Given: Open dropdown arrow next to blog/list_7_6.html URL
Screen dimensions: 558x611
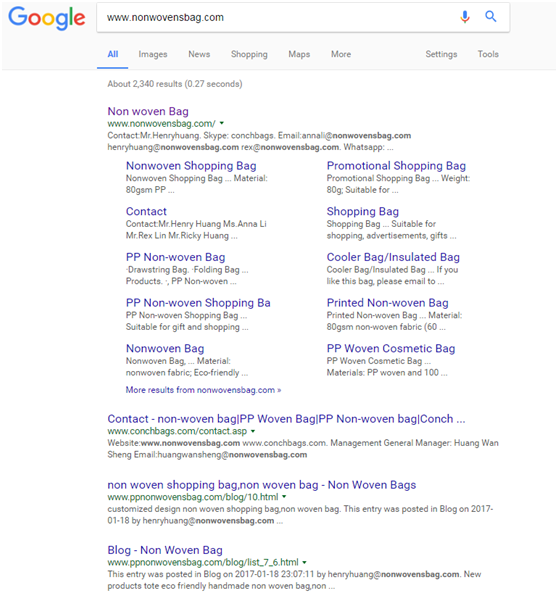Looking at the screenshot, I should click(x=304, y=562).
